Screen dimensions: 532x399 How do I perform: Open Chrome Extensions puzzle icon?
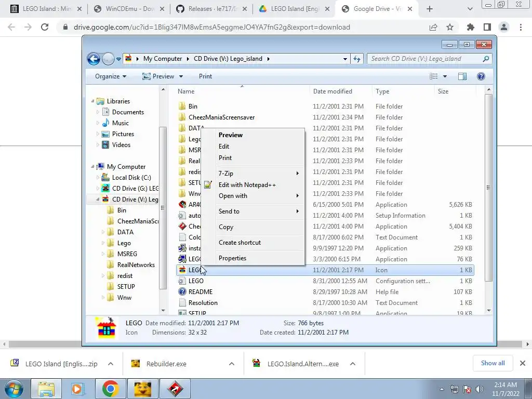pyautogui.click(x=471, y=27)
